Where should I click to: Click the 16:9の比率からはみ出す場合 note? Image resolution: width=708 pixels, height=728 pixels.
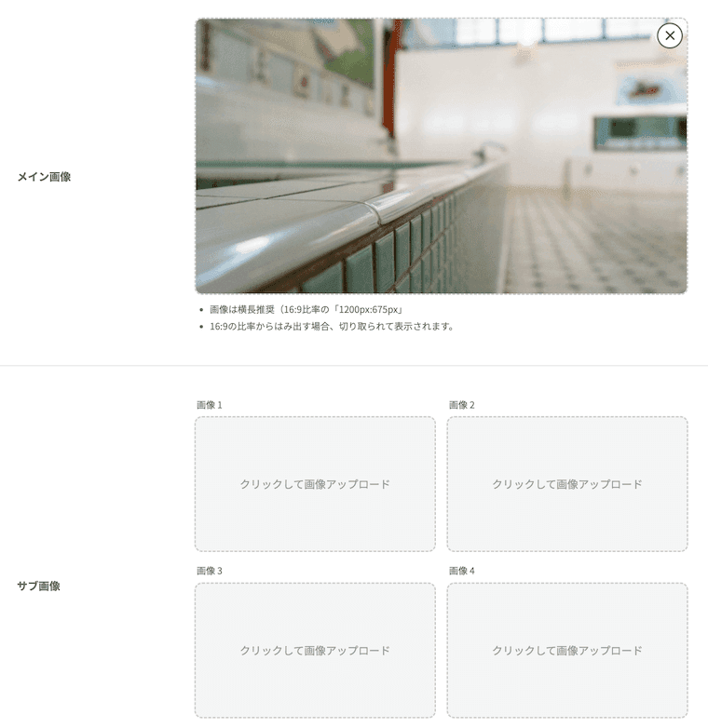pyautogui.click(x=332, y=327)
